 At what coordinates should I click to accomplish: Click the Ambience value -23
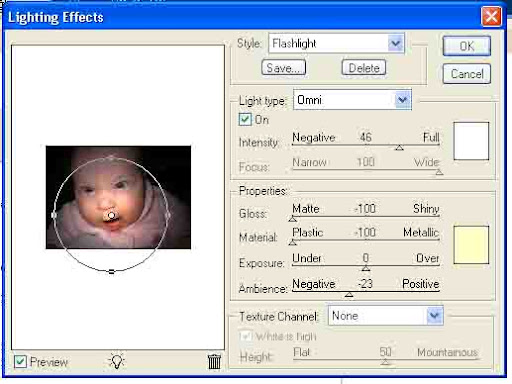pos(365,284)
